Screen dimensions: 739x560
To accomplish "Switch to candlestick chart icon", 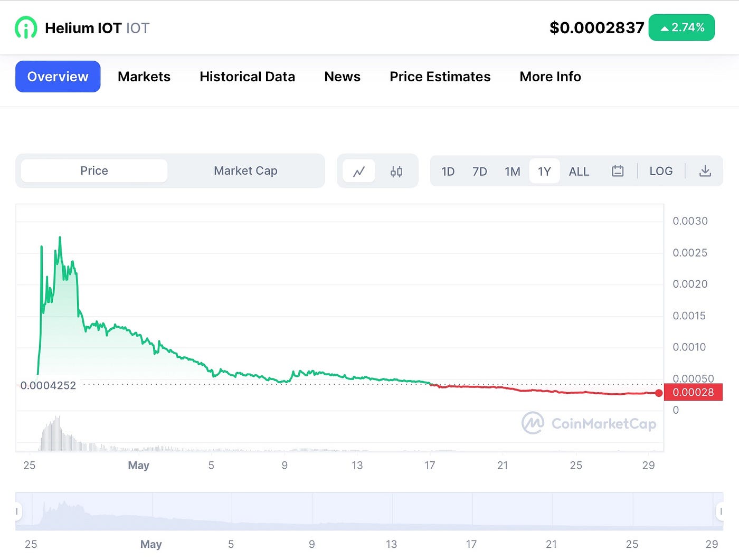I will [396, 172].
